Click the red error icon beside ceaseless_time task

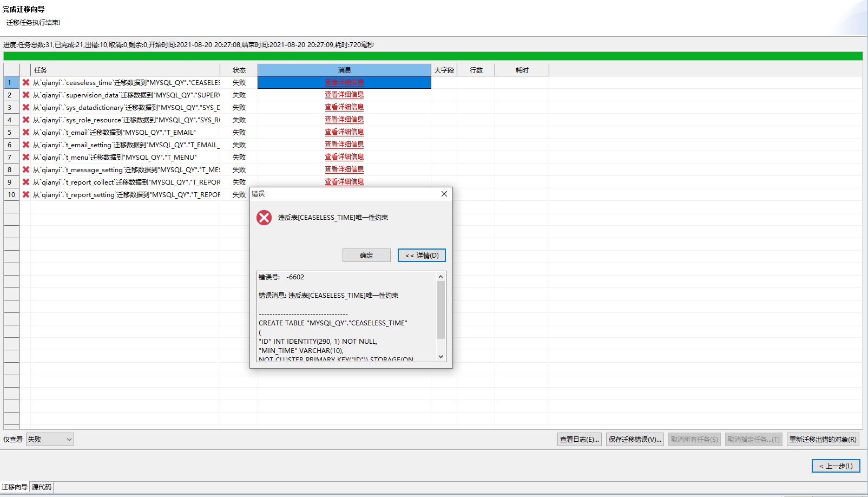click(x=26, y=82)
